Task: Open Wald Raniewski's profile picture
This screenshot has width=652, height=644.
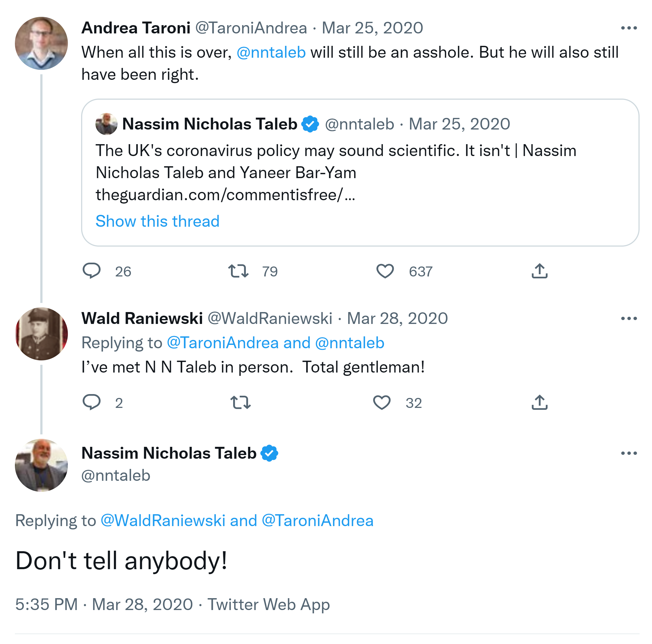Action: tap(41, 334)
